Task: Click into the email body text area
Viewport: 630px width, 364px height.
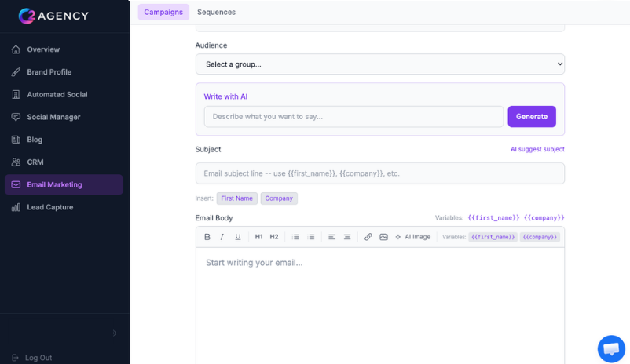Action: (379, 306)
